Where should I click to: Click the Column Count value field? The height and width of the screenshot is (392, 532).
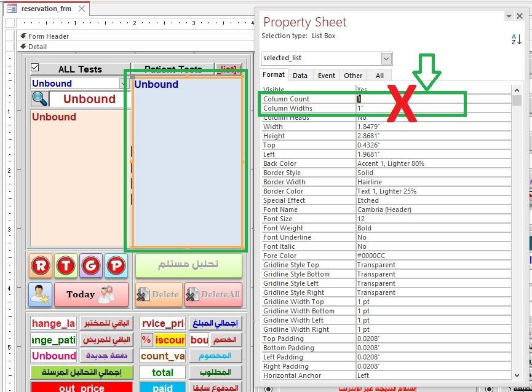click(433, 99)
